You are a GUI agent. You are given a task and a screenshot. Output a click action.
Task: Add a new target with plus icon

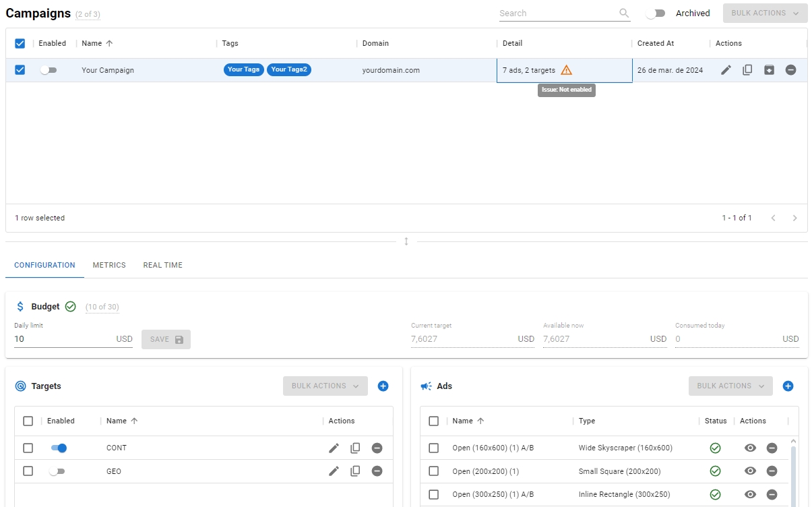pos(383,386)
